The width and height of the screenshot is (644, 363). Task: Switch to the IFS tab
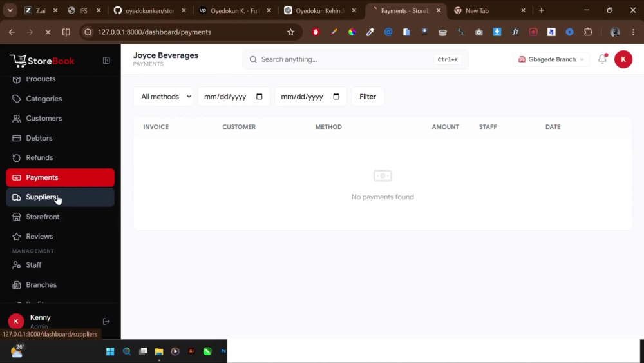tap(83, 11)
